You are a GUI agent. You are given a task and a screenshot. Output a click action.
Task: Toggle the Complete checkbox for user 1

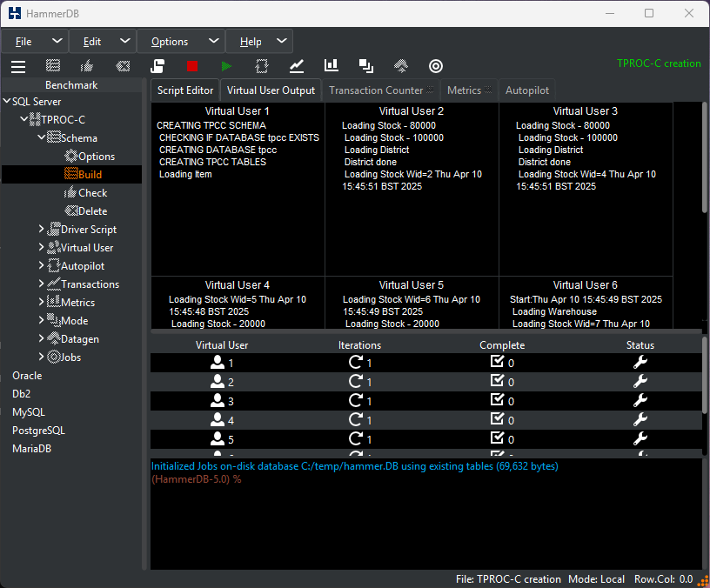point(497,361)
